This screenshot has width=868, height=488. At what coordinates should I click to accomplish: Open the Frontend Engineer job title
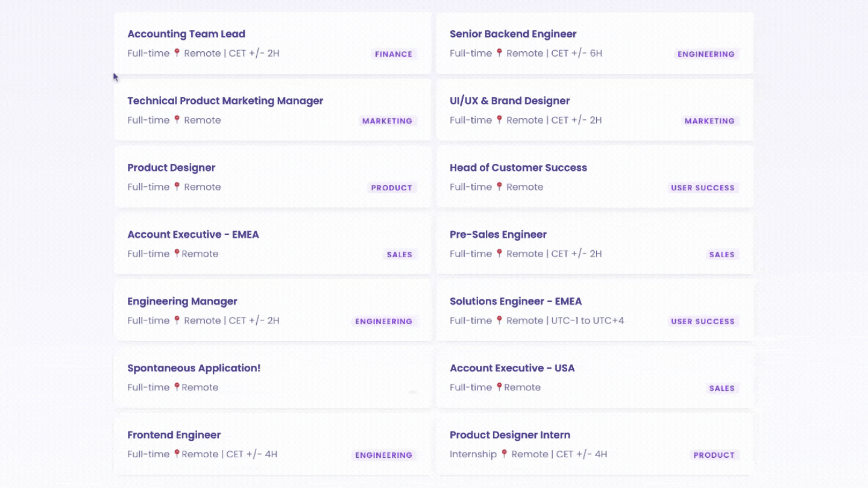pos(174,435)
